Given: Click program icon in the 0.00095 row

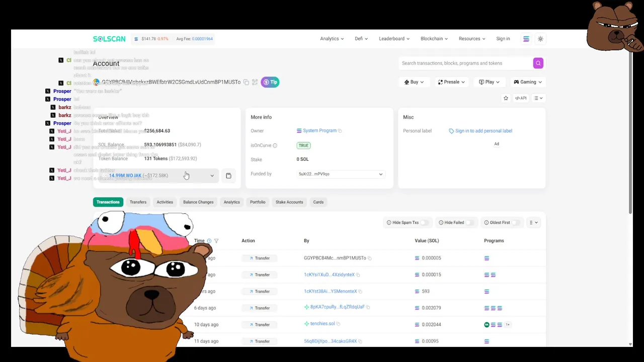Looking at the screenshot, I should 487,341.
